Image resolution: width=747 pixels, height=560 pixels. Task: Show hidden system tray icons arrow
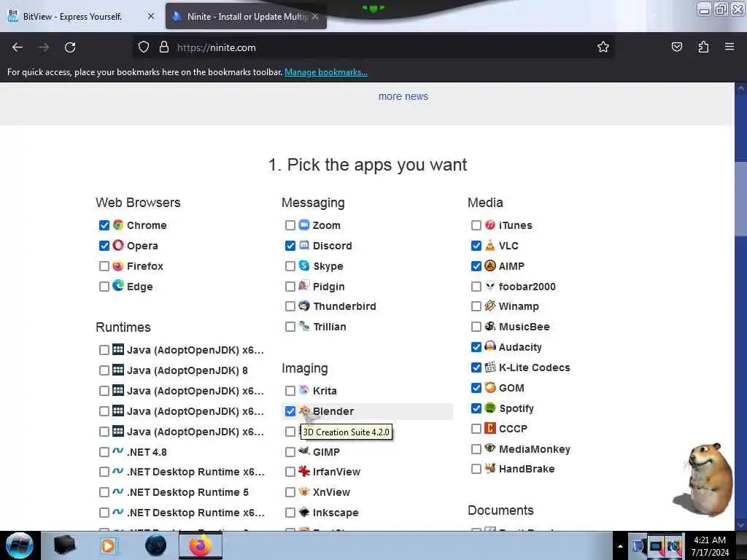[x=620, y=546]
